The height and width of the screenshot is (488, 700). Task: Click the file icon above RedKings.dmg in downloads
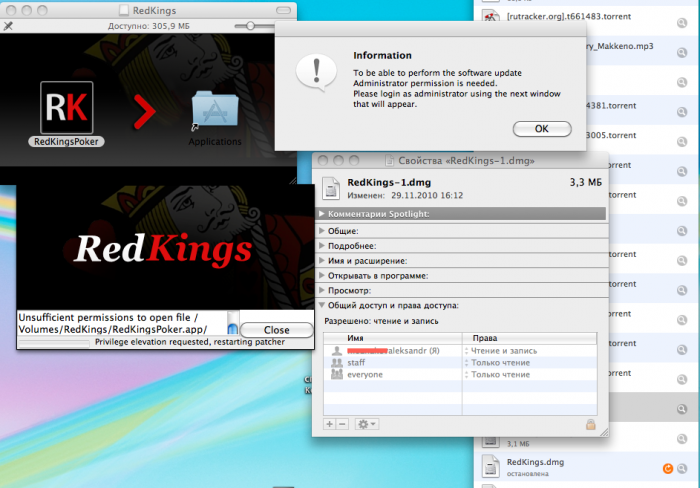click(x=491, y=441)
